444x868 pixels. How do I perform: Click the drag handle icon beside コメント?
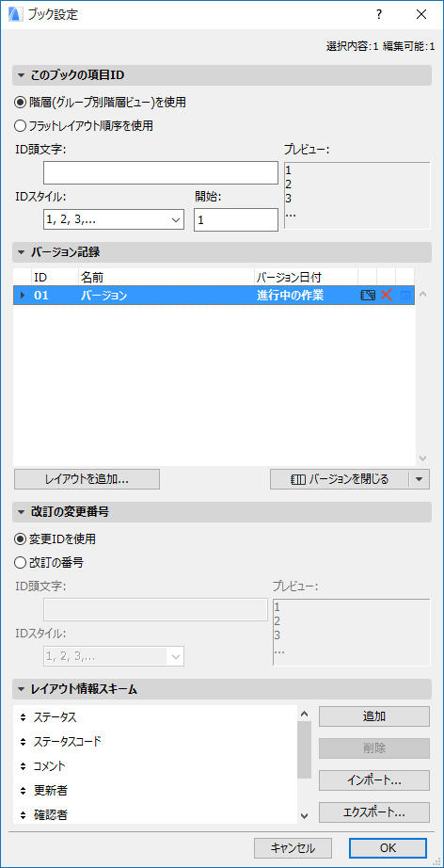click(23, 766)
